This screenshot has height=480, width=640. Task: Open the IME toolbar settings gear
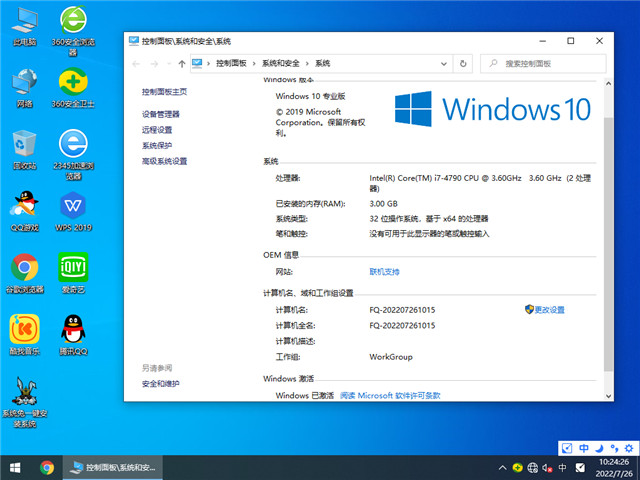629,448
